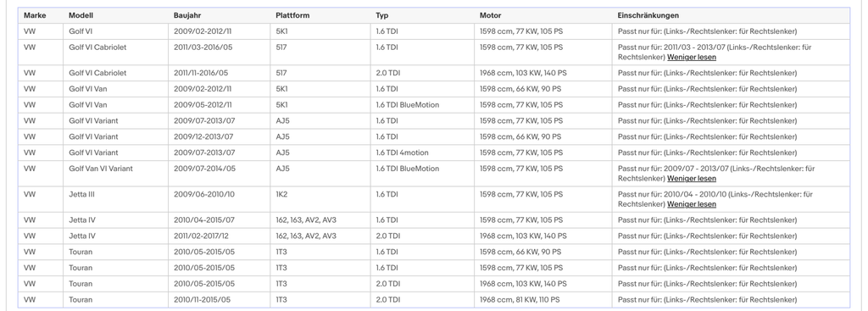The width and height of the screenshot is (868, 311).
Task: Click the 'Marke' column header
Action: 35,15
